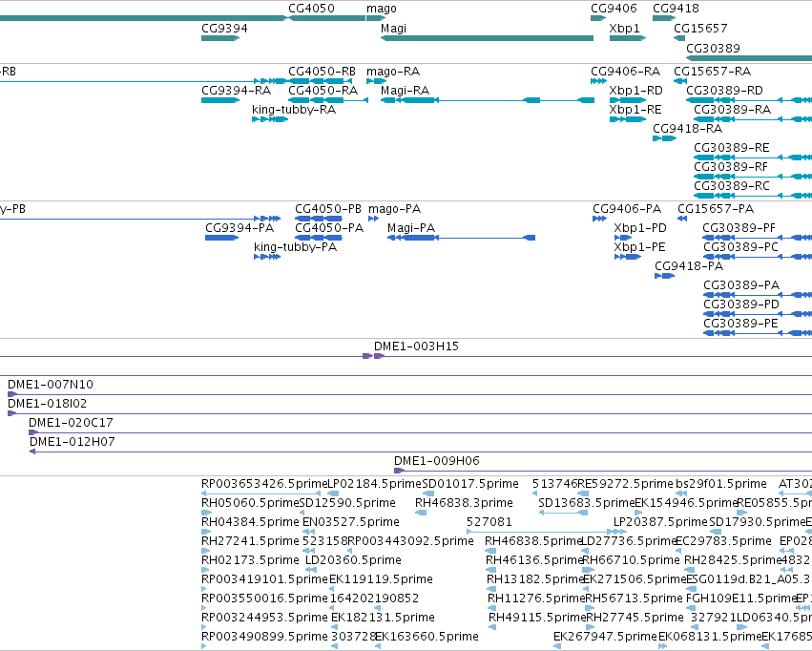Click the Xbp1-RE transcript label

click(635, 110)
